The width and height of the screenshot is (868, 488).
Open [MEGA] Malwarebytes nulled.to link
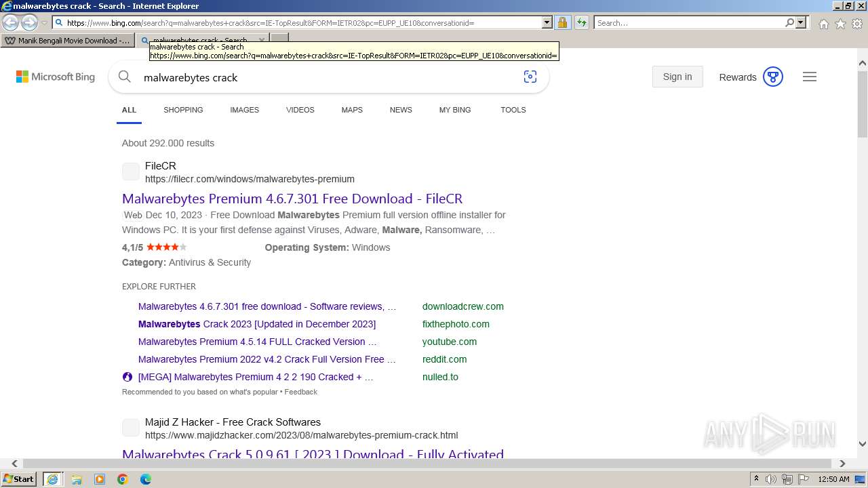pyautogui.click(x=256, y=377)
